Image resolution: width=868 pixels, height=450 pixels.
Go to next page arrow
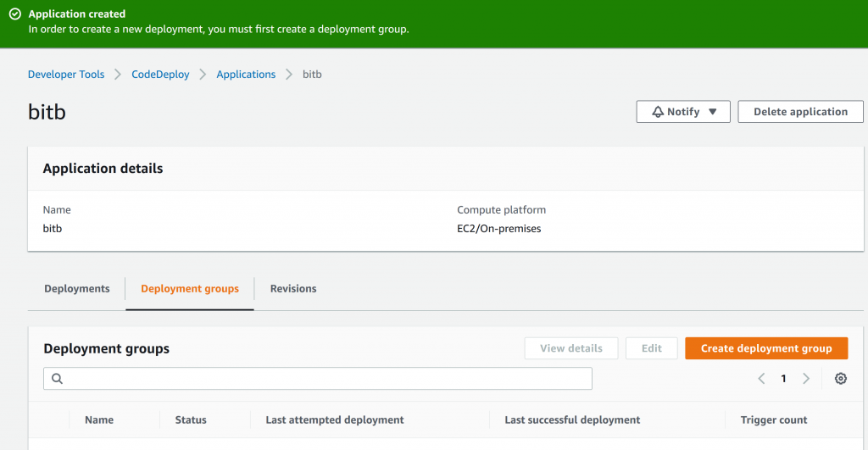click(x=806, y=379)
